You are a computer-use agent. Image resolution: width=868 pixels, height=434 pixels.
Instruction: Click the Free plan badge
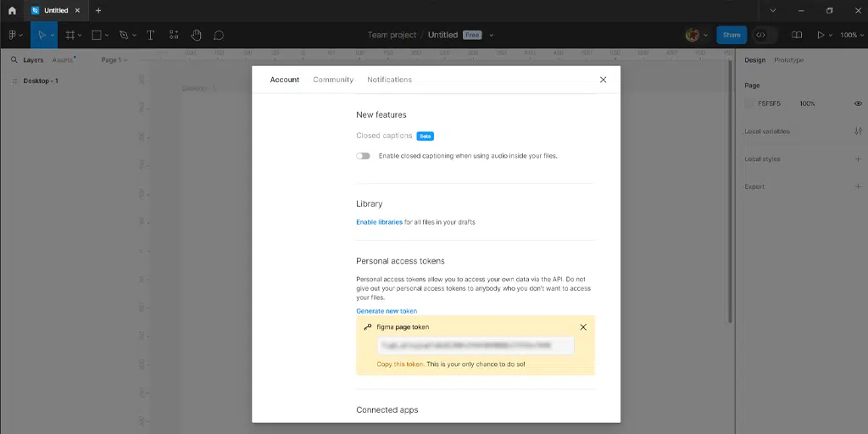pos(472,35)
